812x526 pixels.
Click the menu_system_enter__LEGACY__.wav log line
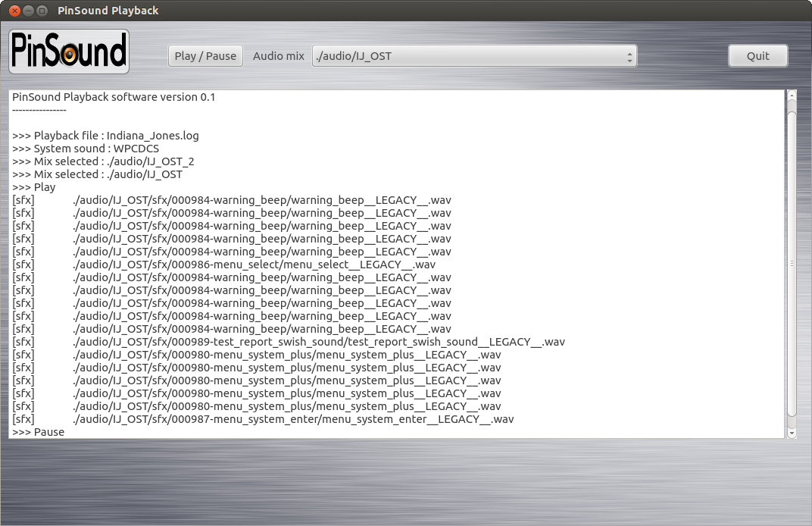coord(263,419)
